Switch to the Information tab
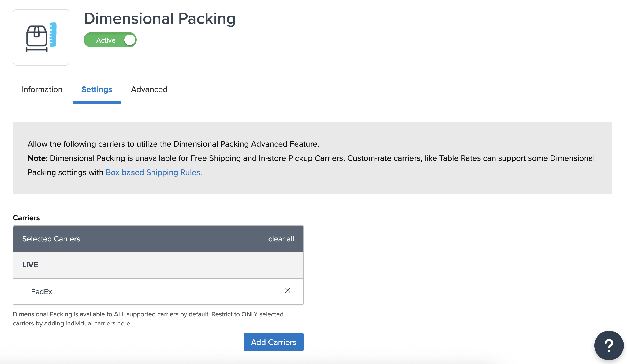The height and width of the screenshot is (364, 627). 42,89
